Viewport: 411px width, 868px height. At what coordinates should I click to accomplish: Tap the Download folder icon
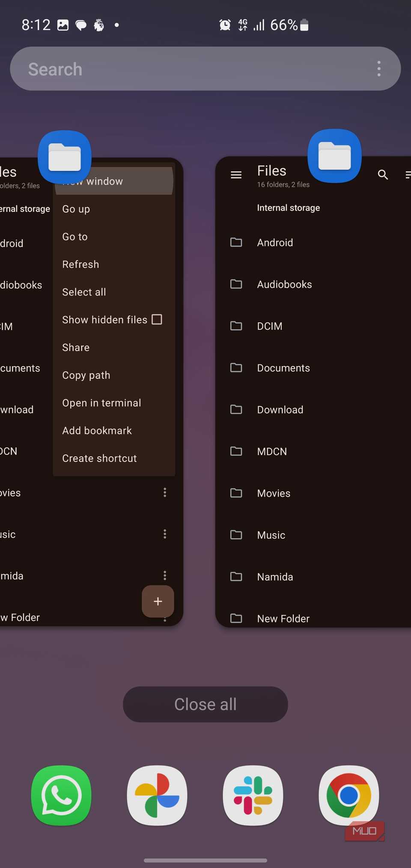tap(236, 409)
